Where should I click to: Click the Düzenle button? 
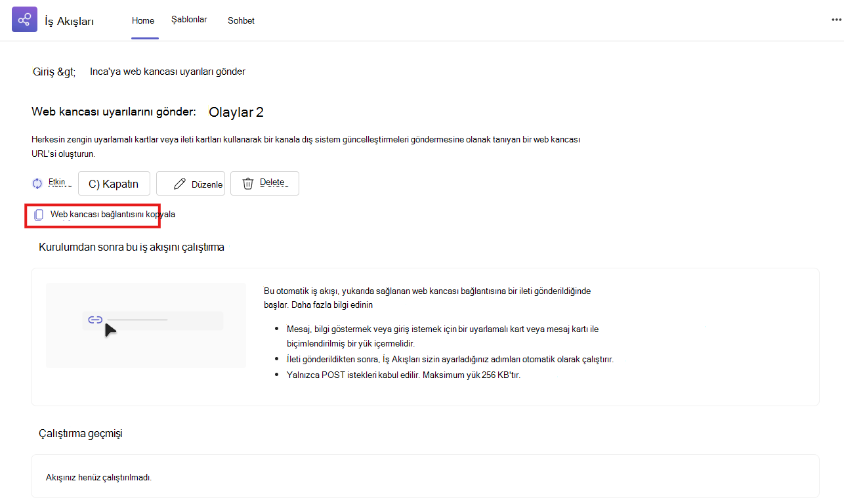[x=191, y=184]
